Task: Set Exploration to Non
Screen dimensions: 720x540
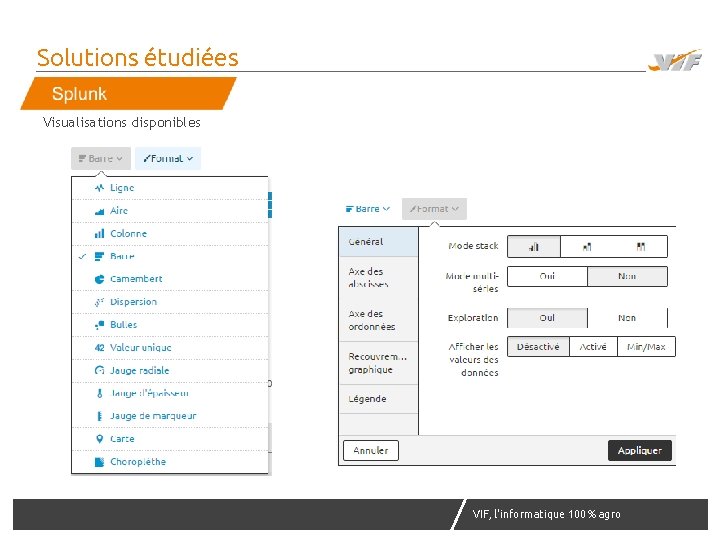Action: point(627,318)
